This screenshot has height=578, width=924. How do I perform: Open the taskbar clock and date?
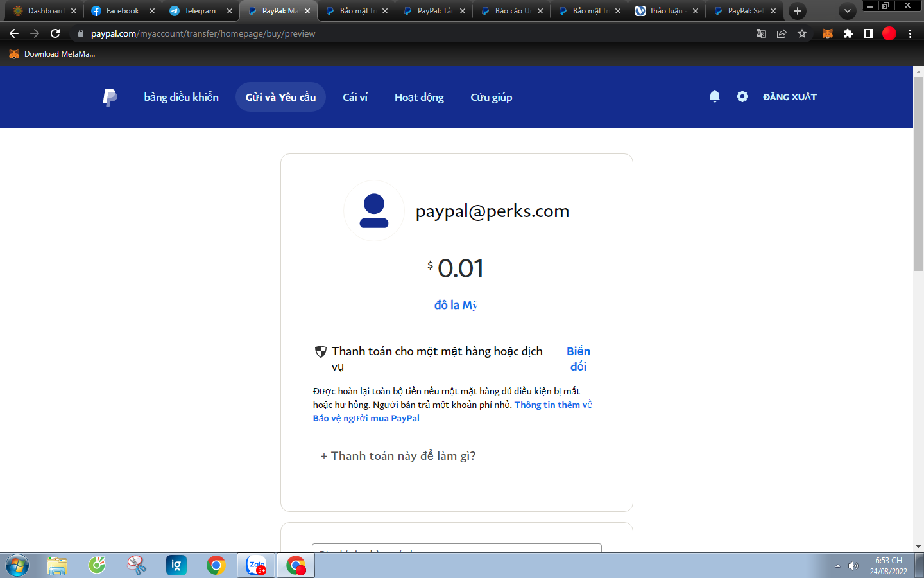coord(889,566)
